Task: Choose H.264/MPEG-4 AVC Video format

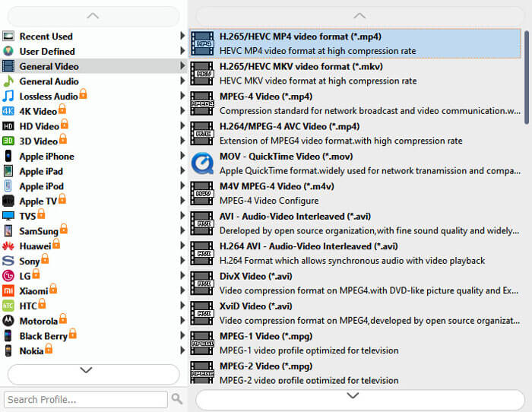Action: click(x=355, y=133)
